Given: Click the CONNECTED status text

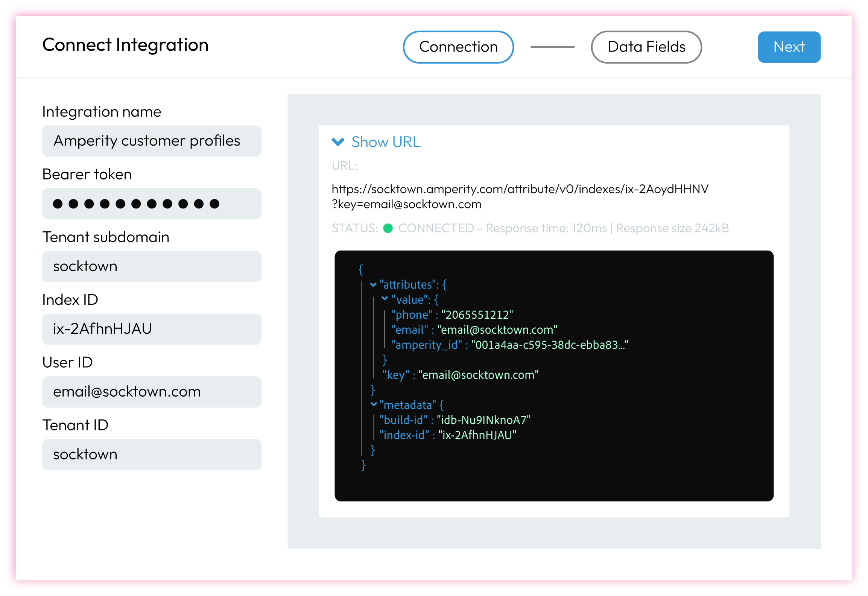Looking at the screenshot, I should pyautogui.click(x=436, y=228).
